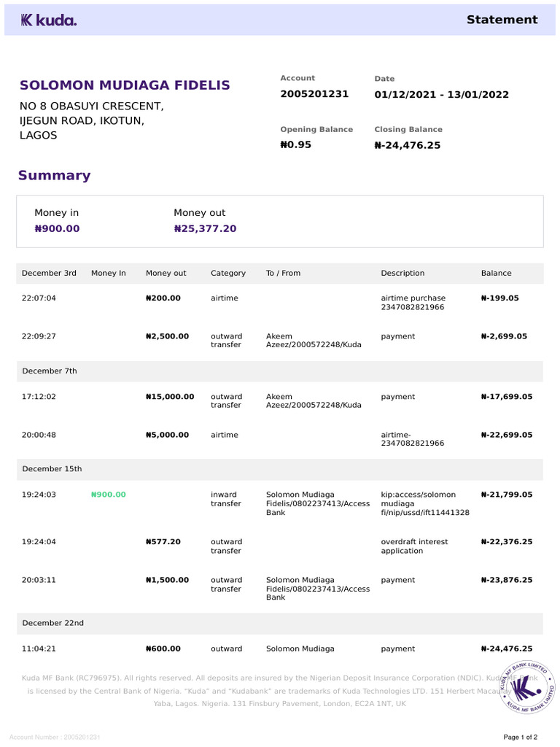Select the Money in total ₦900.00

[x=57, y=228]
